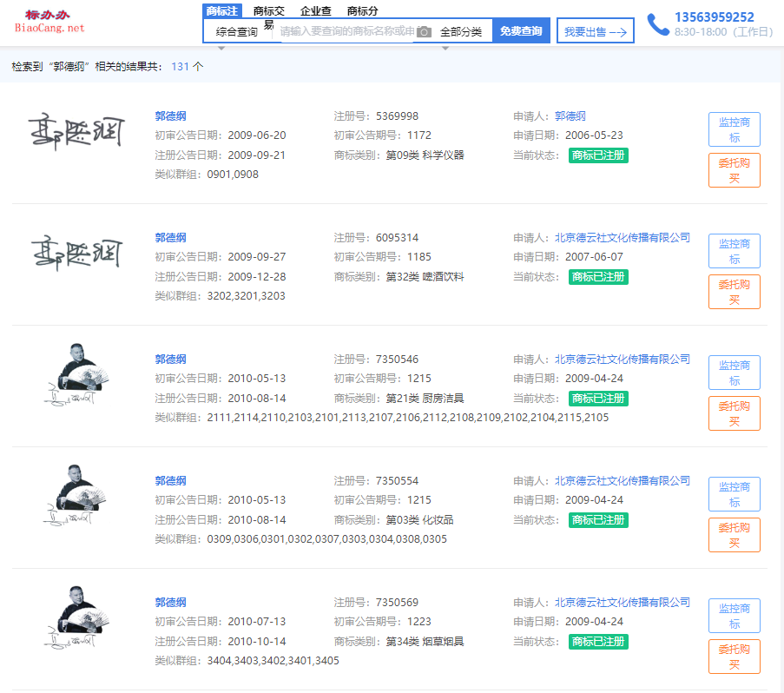The height and width of the screenshot is (693, 784).
Task: Click 第09类 科学仪器 category text
Action: pyautogui.click(x=425, y=155)
